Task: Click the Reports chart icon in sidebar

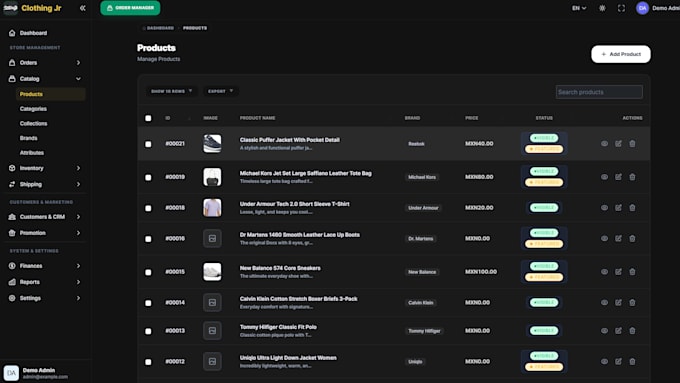Action: pos(12,282)
